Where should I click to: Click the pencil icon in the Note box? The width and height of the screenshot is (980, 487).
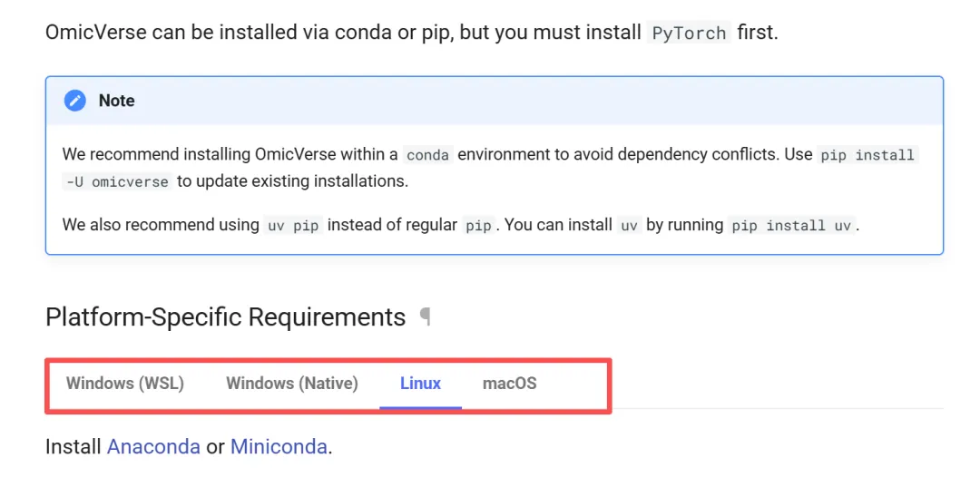[75, 101]
